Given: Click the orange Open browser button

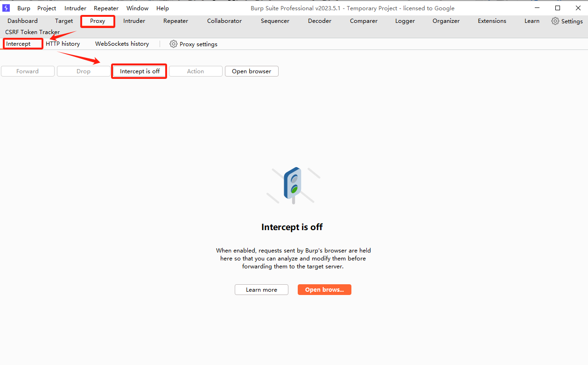Looking at the screenshot, I should [x=324, y=290].
